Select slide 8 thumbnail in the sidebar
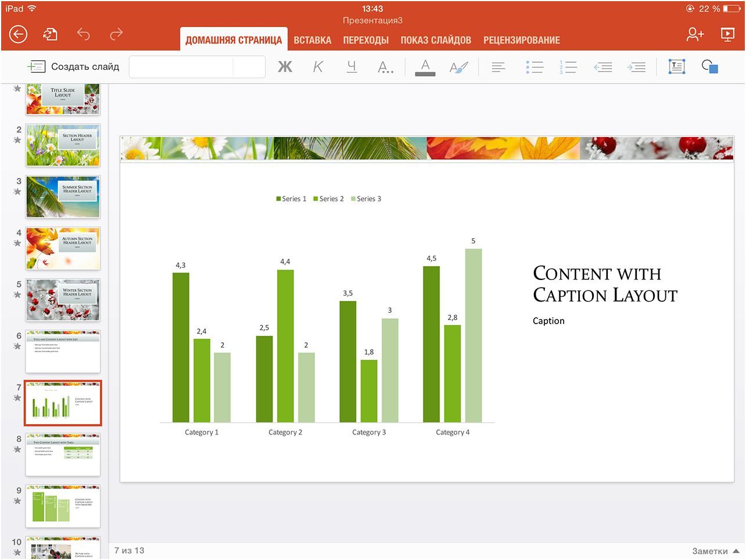 63,454
